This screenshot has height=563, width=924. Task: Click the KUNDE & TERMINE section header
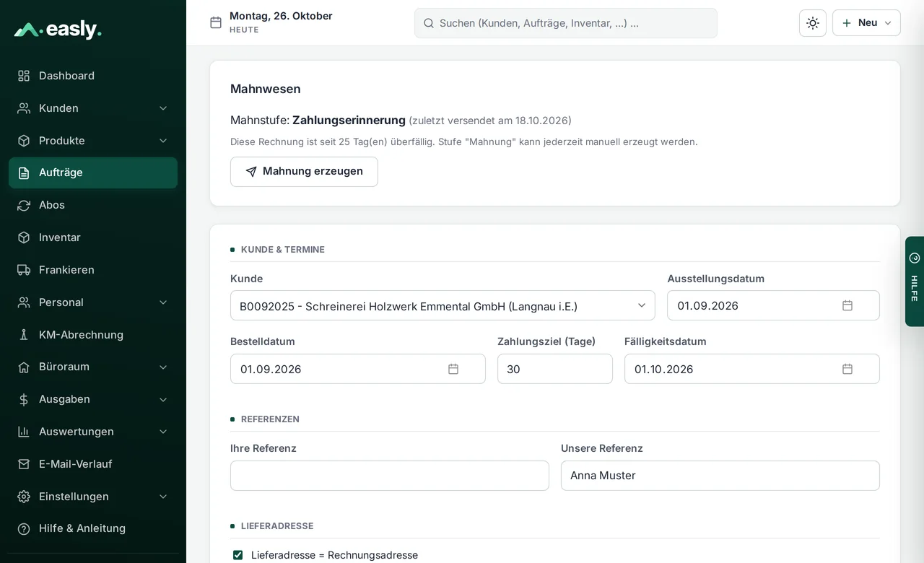283,250
